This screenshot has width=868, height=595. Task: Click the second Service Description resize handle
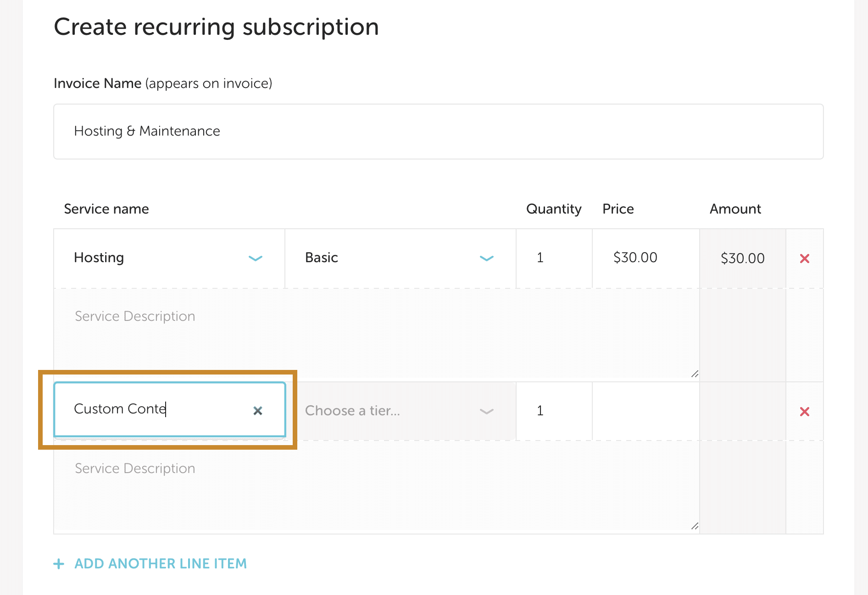pyautogui.click(x=695, y=526)
